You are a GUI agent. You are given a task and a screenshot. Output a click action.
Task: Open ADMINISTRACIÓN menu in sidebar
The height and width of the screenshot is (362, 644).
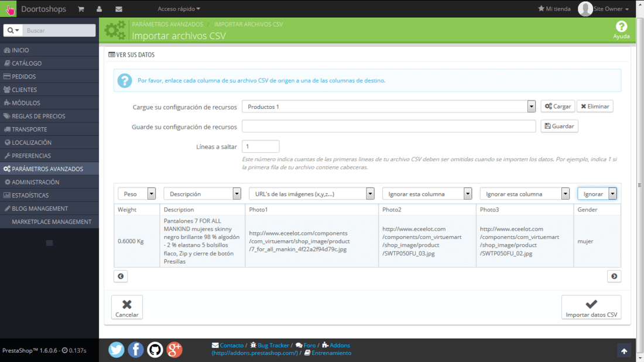click(x=49, y=182)
